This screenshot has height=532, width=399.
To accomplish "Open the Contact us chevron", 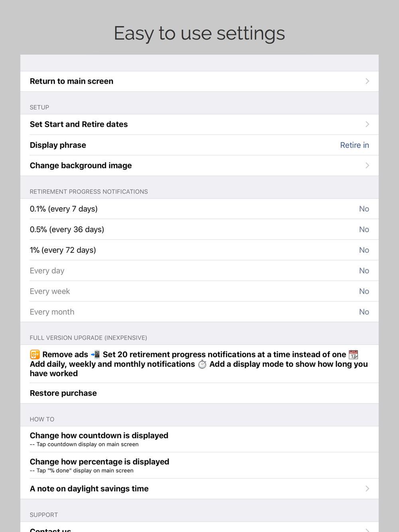I will 367,530.
